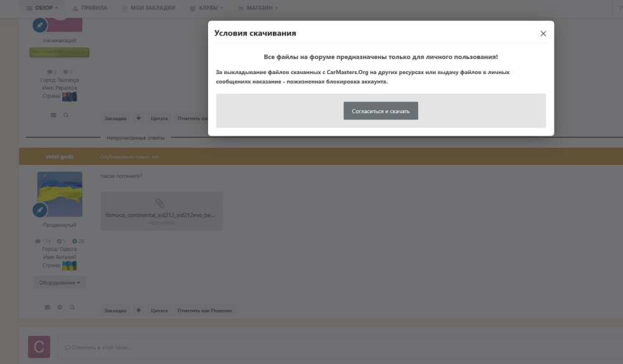Open vetal.godz's Ukrainian flag avatar

click(60, 194)
